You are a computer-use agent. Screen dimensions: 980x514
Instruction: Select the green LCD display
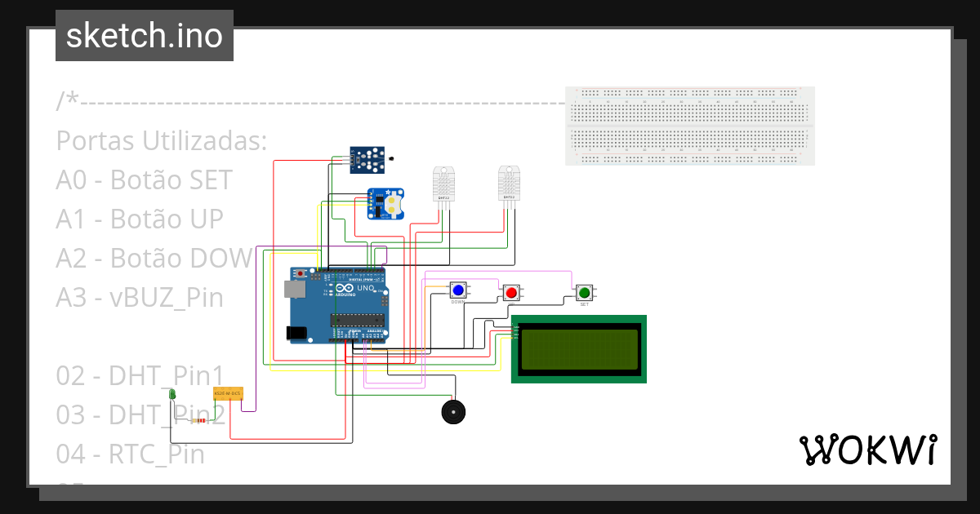[x=578, y=348]
